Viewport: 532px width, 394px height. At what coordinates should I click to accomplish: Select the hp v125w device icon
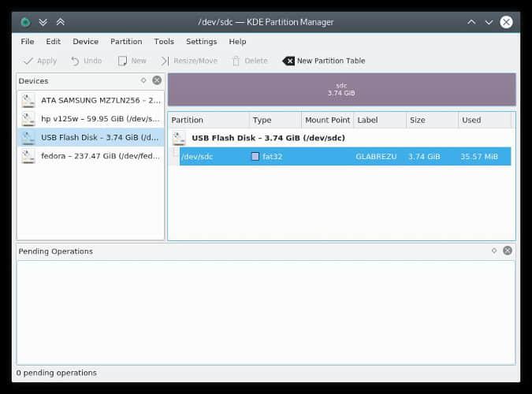(28, 119)
